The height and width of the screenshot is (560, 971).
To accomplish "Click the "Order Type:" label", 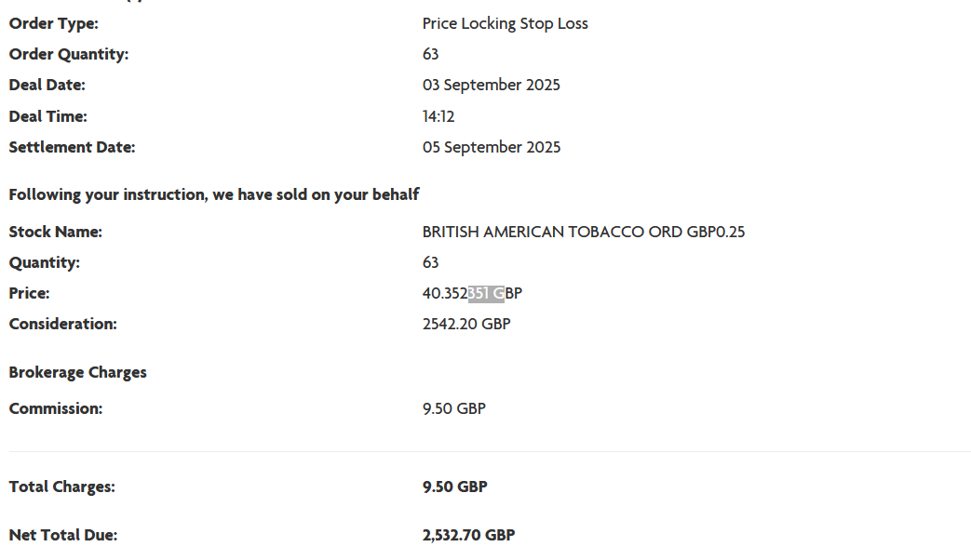I will tap(53, 23).
